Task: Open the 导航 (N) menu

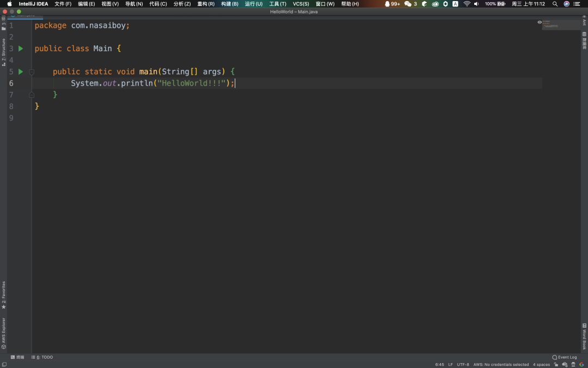Action: pyautogui.click(x=134, y=4)
